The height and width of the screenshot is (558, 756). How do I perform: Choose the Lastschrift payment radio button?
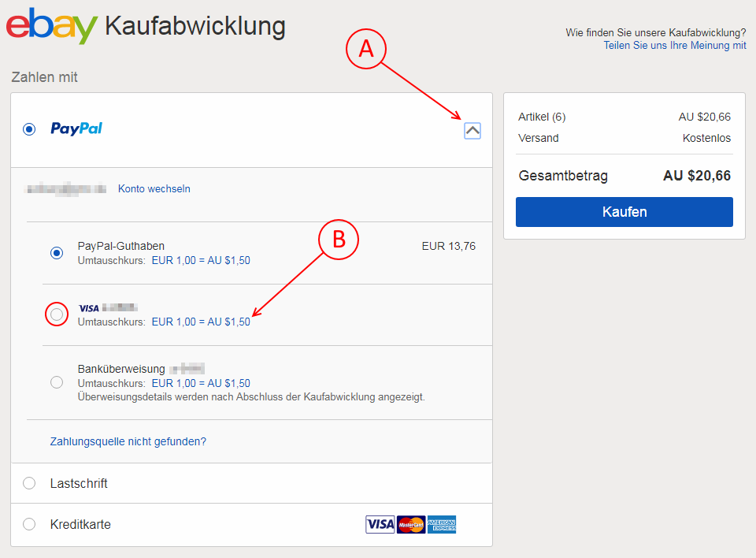pos(30,483)
